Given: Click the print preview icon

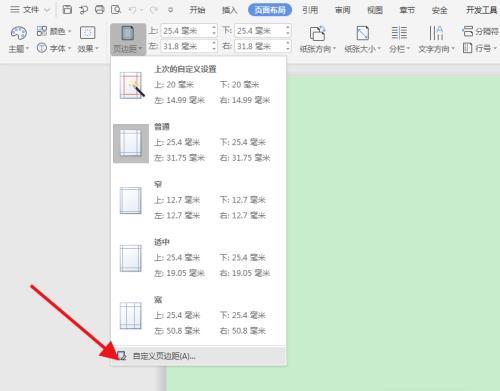Looking at the screenshot, I should (x=115, y=10).
